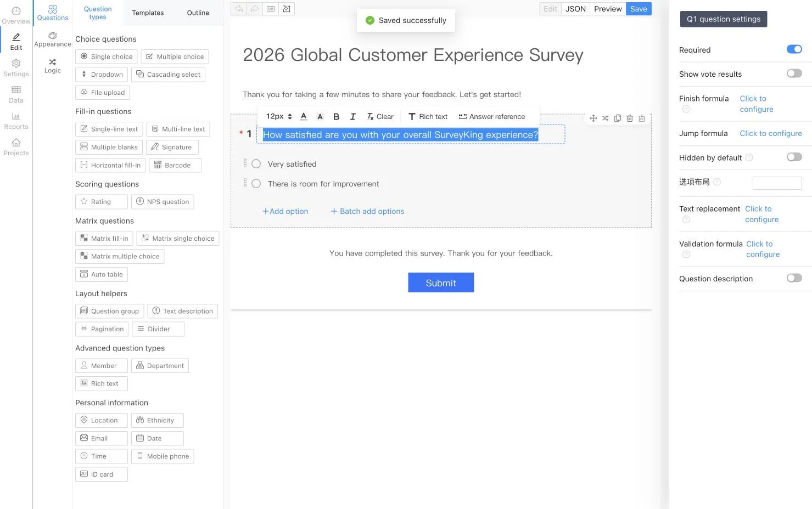Click the move question icon
812x509 pixels.
pos(593,118)
